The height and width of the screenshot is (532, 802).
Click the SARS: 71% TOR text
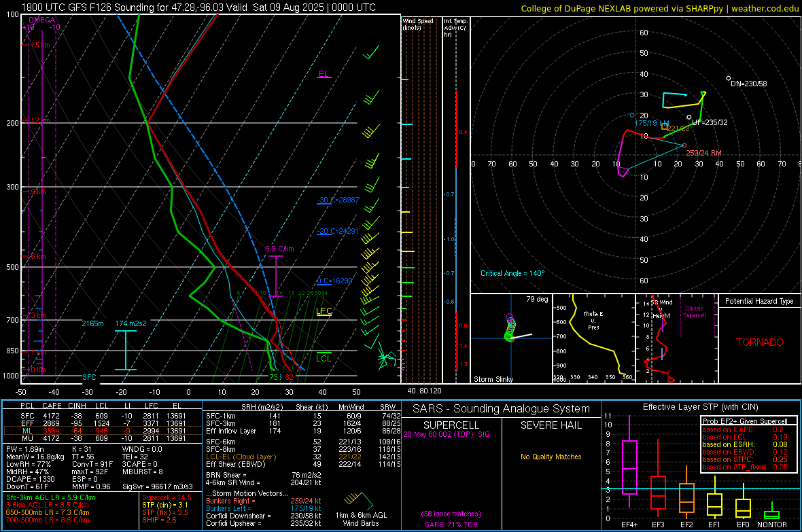tap(451, 525)
